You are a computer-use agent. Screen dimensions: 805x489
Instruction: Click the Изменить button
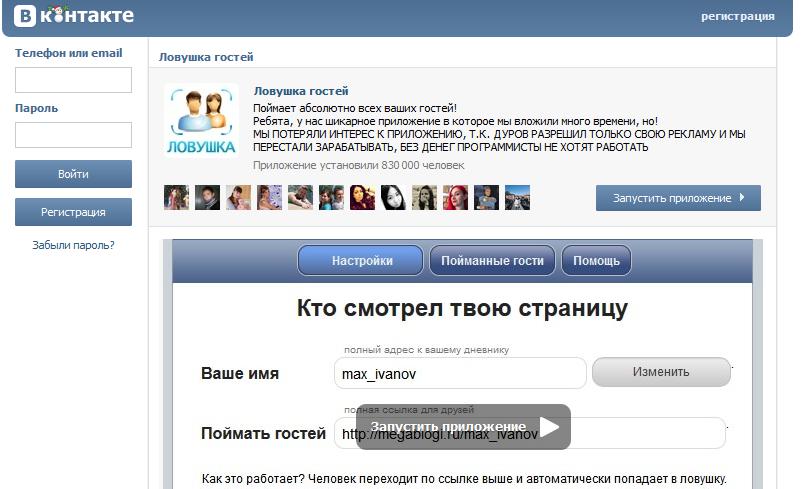click(x=661, y=372)
